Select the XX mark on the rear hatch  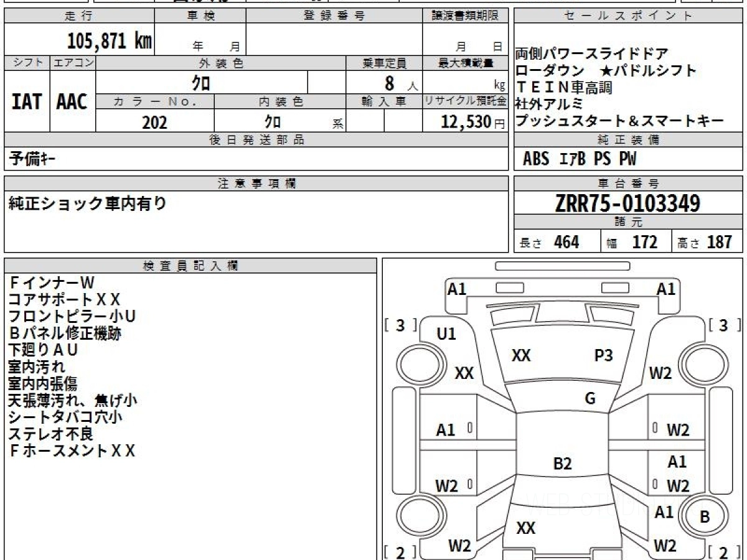click(x=526, y=528)
